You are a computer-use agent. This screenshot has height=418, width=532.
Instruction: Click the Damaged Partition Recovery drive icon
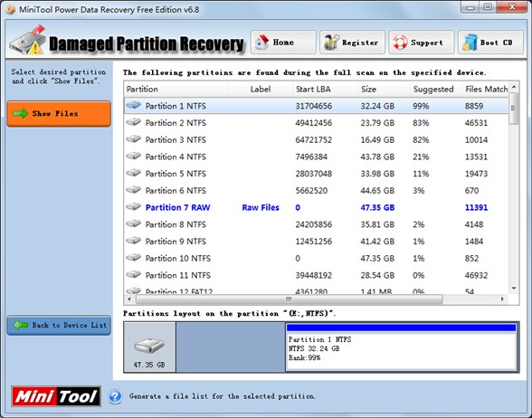pos(28,40)
